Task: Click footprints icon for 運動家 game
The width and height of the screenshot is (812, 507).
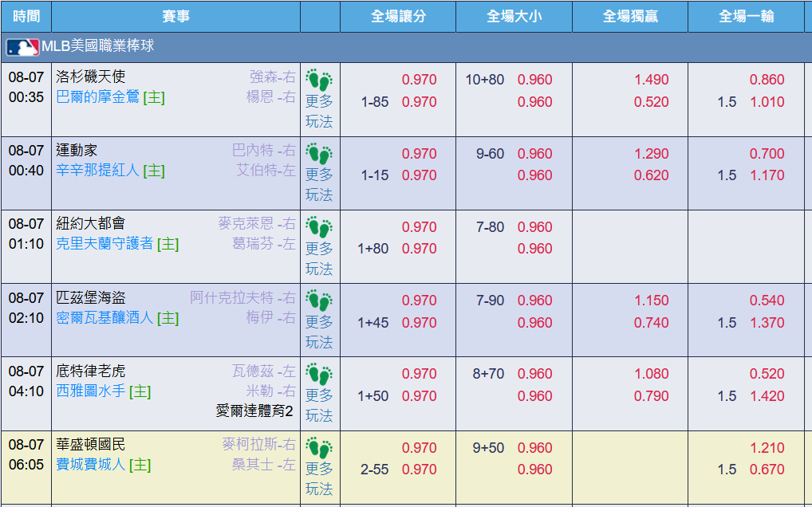Action: (319, 154)
